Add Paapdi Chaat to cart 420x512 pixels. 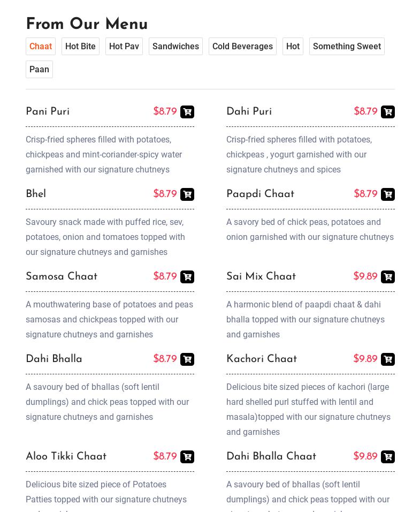[x=388, y=194]
